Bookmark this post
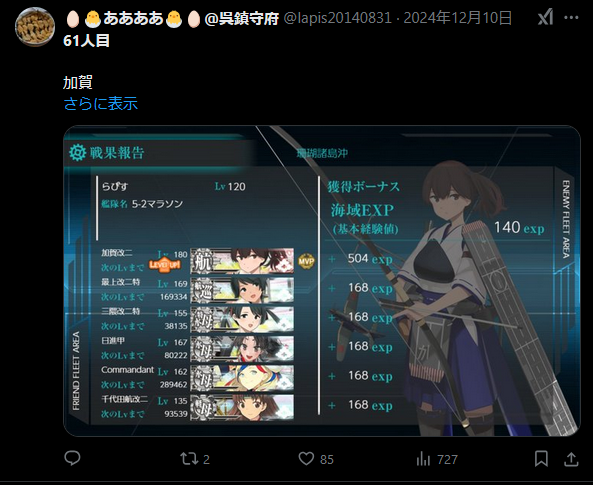593x485 pixels. click(541, 459)
